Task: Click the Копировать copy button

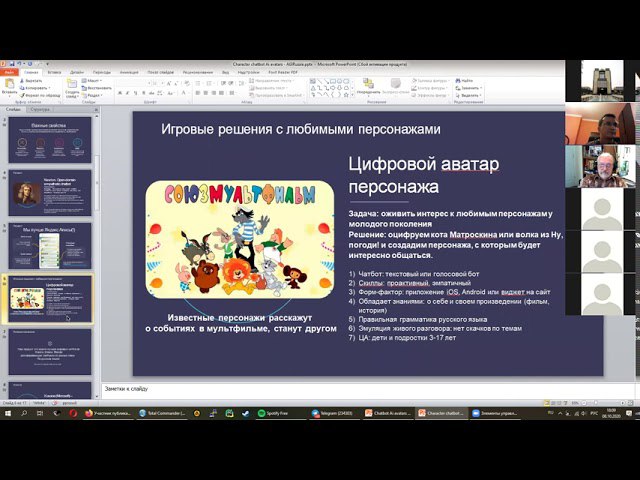Action: pos(35,88)
